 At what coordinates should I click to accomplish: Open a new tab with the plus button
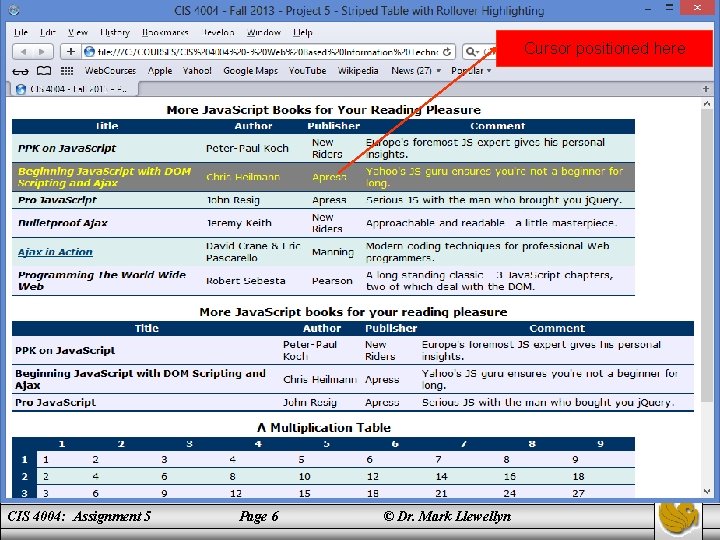pyautogui.click(x=706, y=89)
